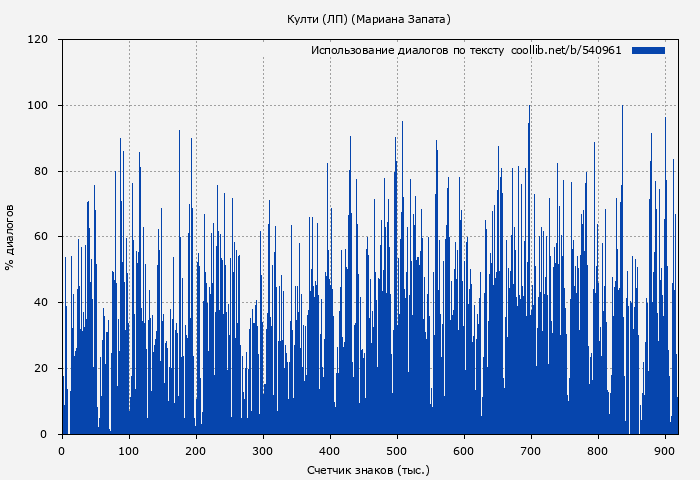Select the 200 tick label on the x-axis

click(196, 451)
